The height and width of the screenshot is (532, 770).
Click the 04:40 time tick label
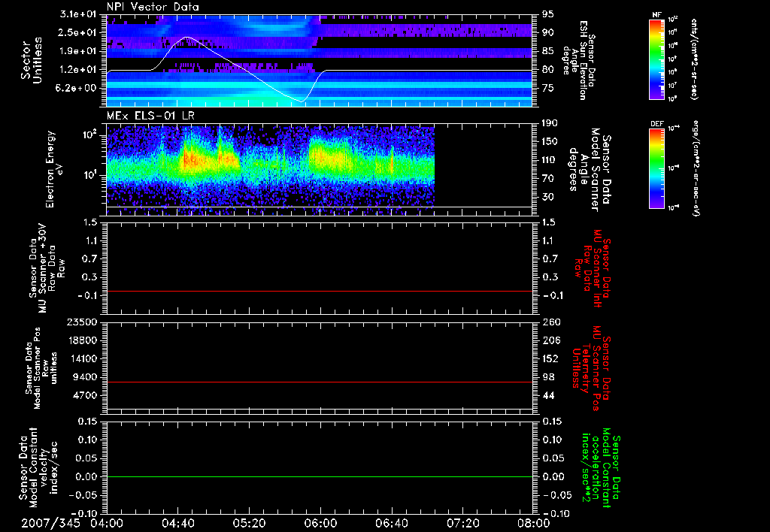pos(177,524)
